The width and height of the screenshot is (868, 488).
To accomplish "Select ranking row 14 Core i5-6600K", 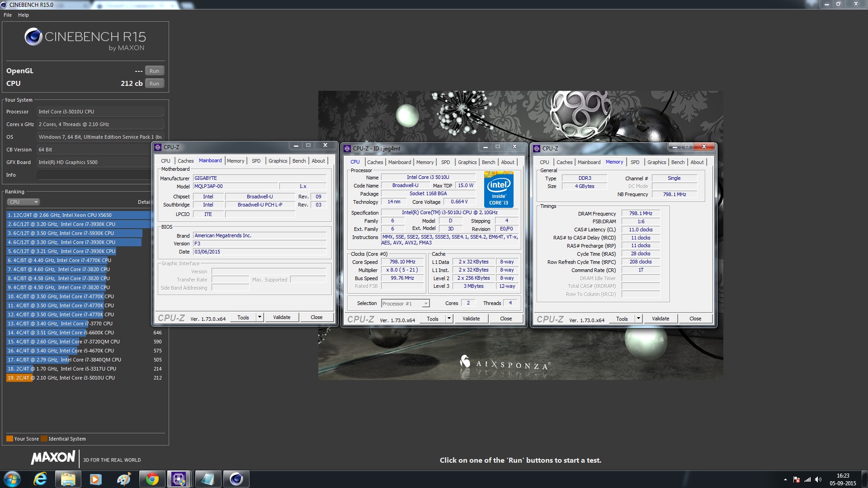I will [x=84, y=333].
